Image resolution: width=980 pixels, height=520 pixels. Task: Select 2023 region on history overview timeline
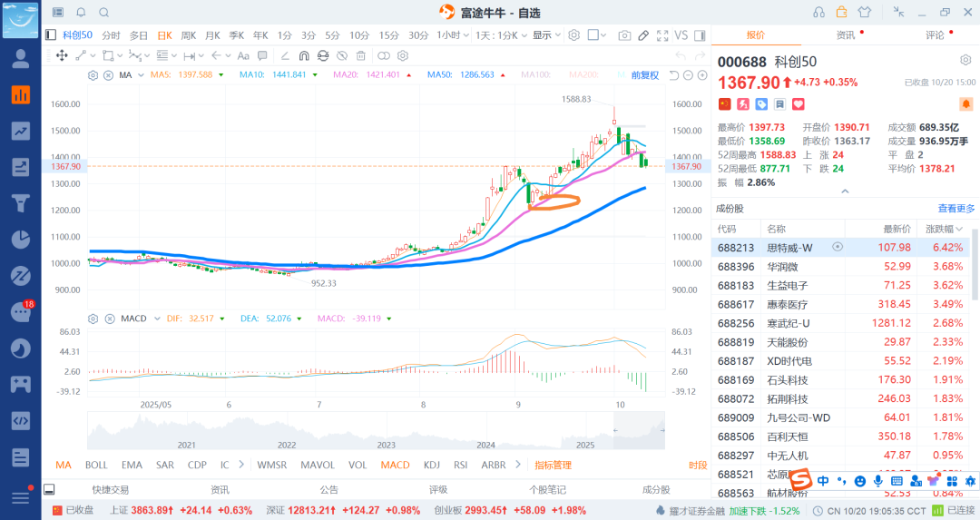[x=387, y=445]
